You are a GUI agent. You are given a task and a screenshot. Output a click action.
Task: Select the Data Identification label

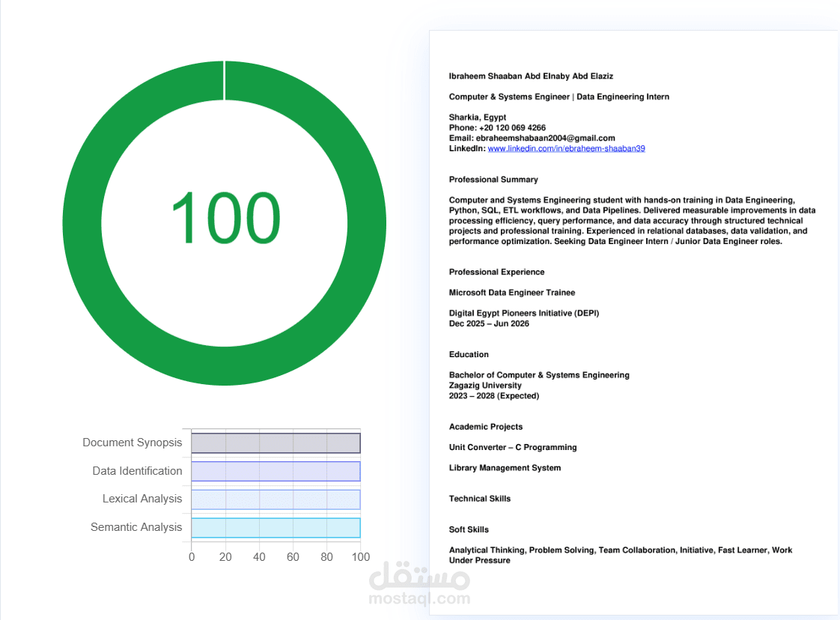137,471
